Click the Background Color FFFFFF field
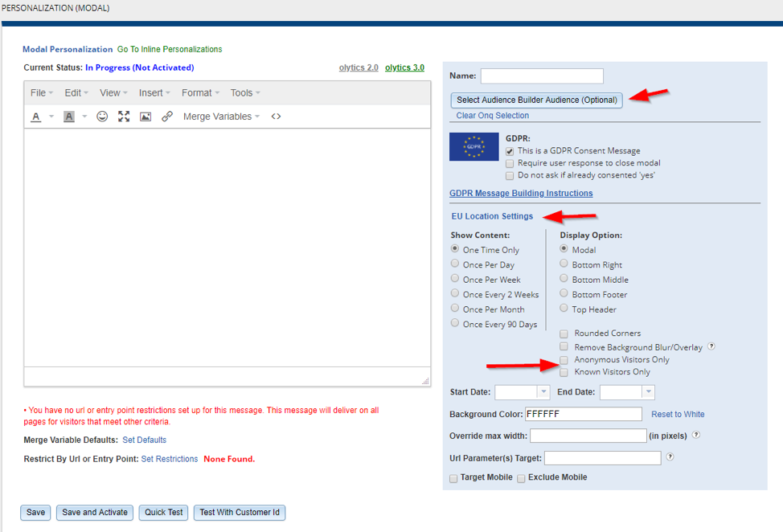The width and height of the screenshot is (783, 532). click(x=583, y=414)
